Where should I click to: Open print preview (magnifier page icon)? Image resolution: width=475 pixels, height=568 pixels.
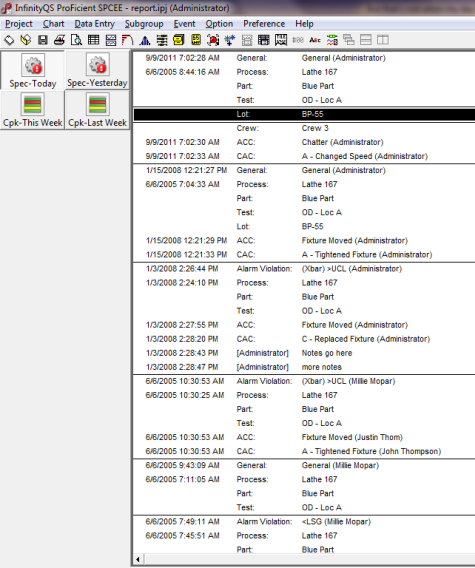76,40
